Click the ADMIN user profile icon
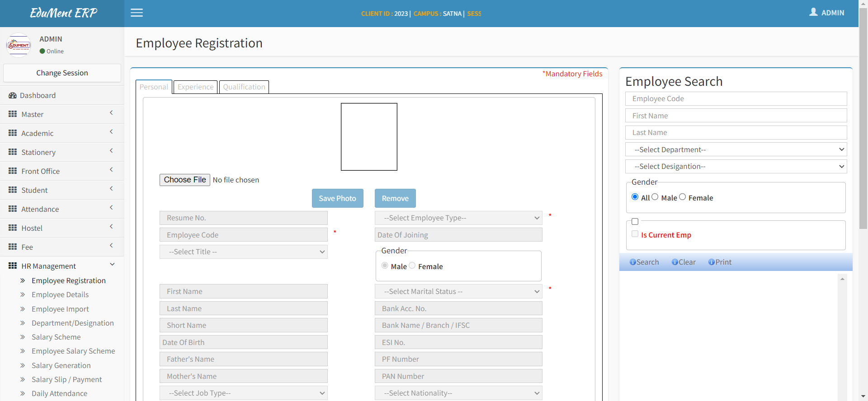This screenshot has height=401, width=868. coord(813,12)
